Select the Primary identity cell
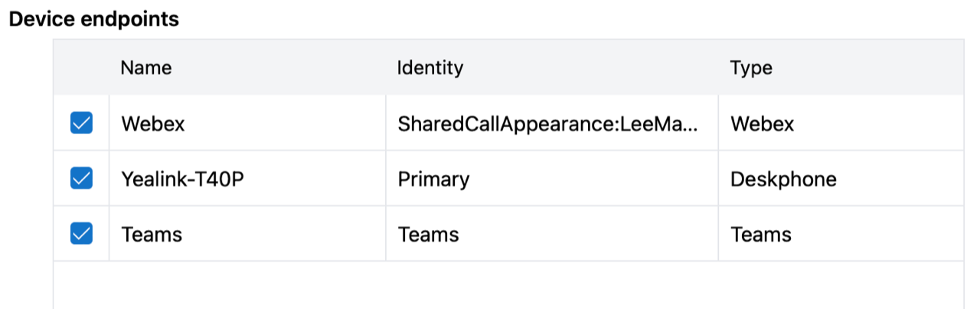 tap(433, 179)
